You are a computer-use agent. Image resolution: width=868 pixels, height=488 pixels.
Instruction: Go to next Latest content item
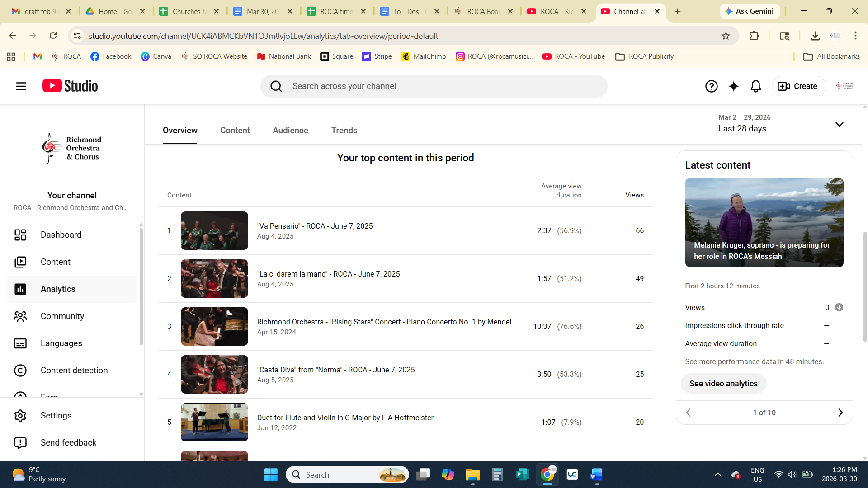click(x=840, y=413)
